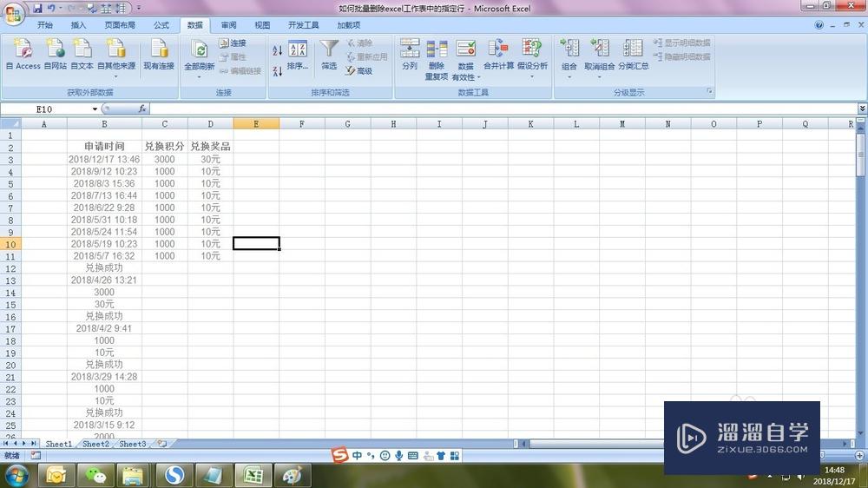The height and width of the screenshot is (488, 868).
Task: Open the Insert (插入) tab
Action: coord(79,25)
